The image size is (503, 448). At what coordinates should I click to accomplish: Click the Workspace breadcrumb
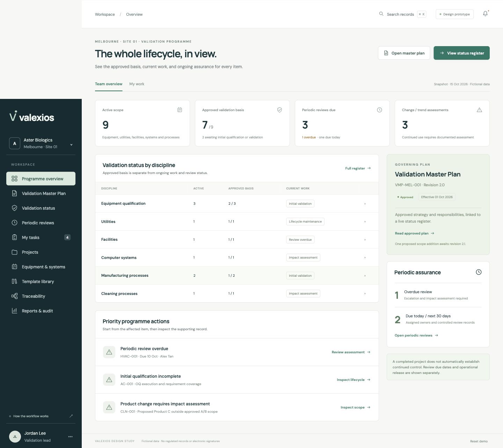(105, 14)
